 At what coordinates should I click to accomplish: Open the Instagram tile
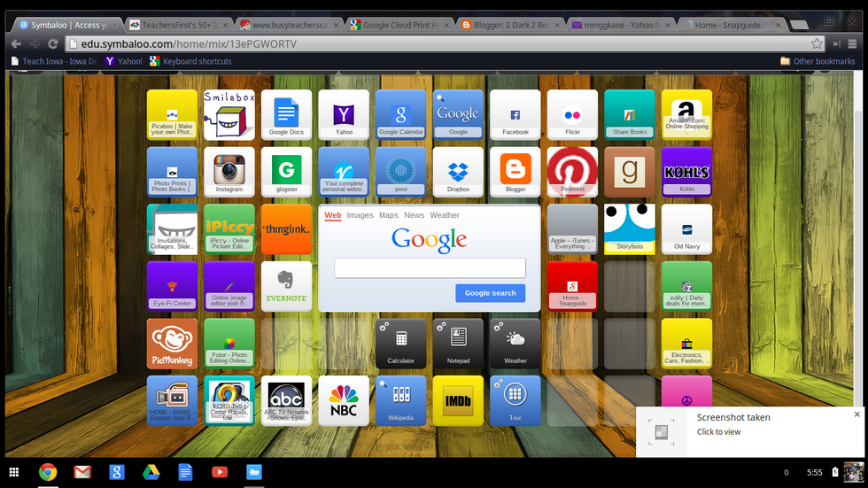point(229,172)
